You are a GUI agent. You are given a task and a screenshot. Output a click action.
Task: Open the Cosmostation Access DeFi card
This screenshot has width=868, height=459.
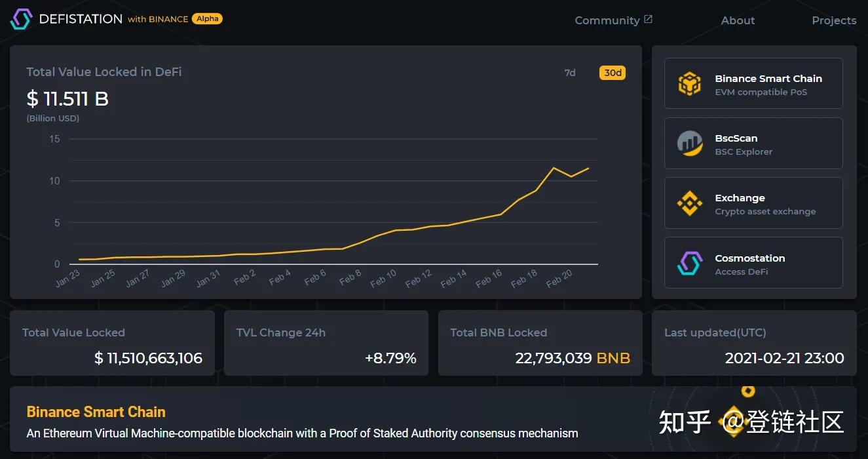(x=753, y=262)
